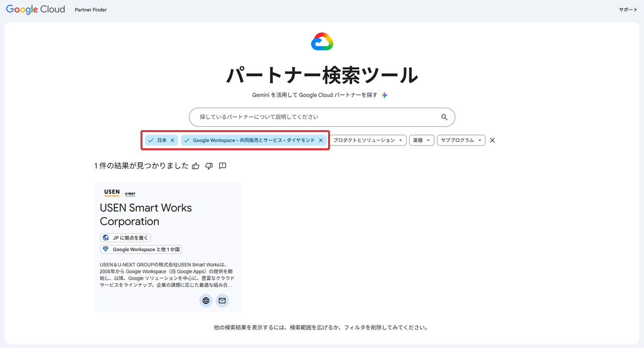Click the 1 件の結果が見つかりました text
The width and height of the screenshot is (644, 348).
[x=141, y=166]
